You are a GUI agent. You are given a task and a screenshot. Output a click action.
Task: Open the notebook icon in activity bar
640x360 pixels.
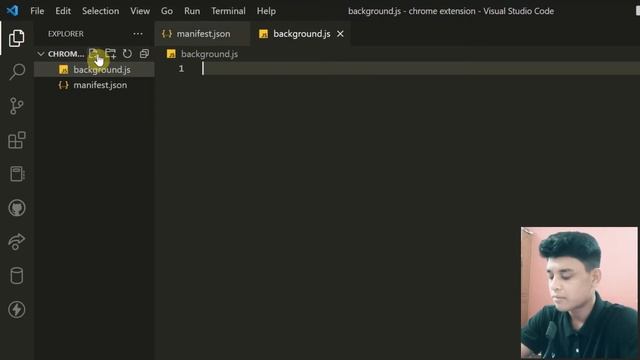tap(17, 174)
